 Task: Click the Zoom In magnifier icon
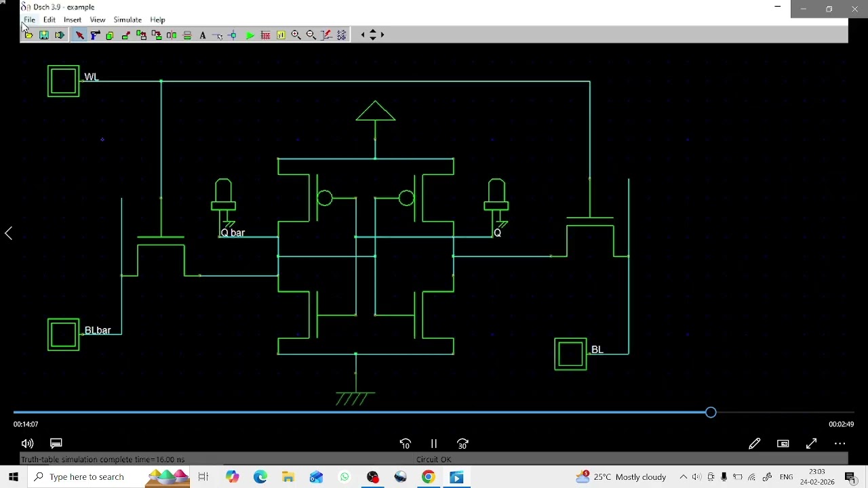(296, 35)
